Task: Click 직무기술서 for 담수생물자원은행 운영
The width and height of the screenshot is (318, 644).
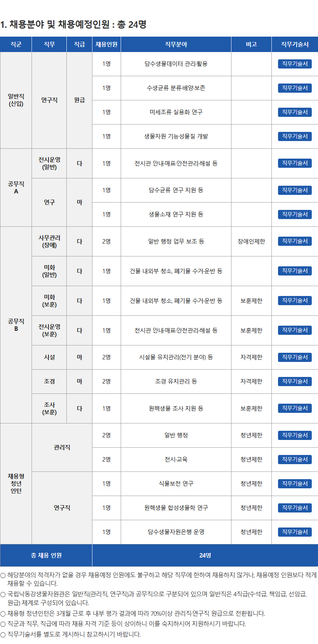Action: pyautogui.click(x=295, y=532)
